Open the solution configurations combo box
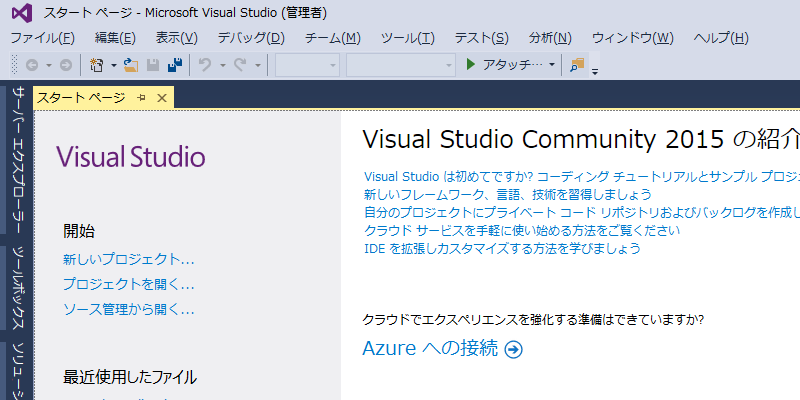 click(x=307, y=65)
